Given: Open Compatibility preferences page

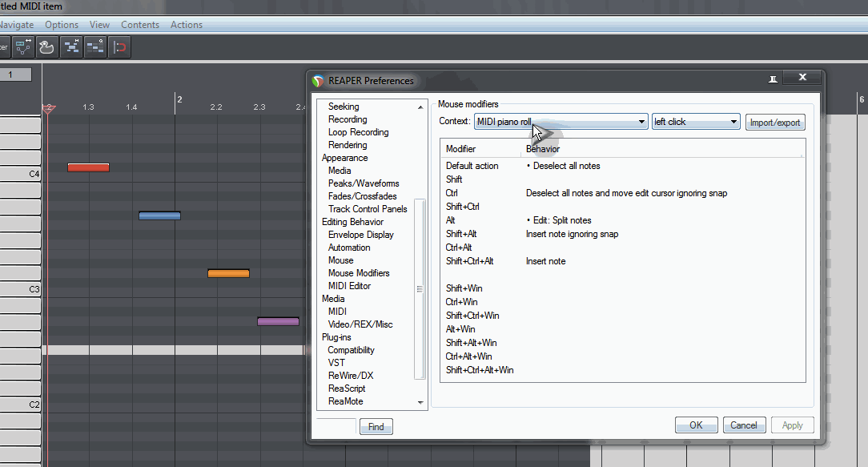Looking at the screenshot, I should coord(351,349).
